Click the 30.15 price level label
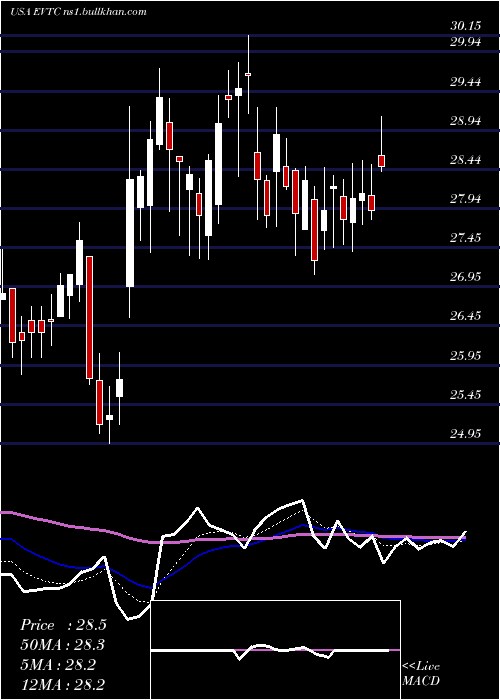 (x=465, y=26)
